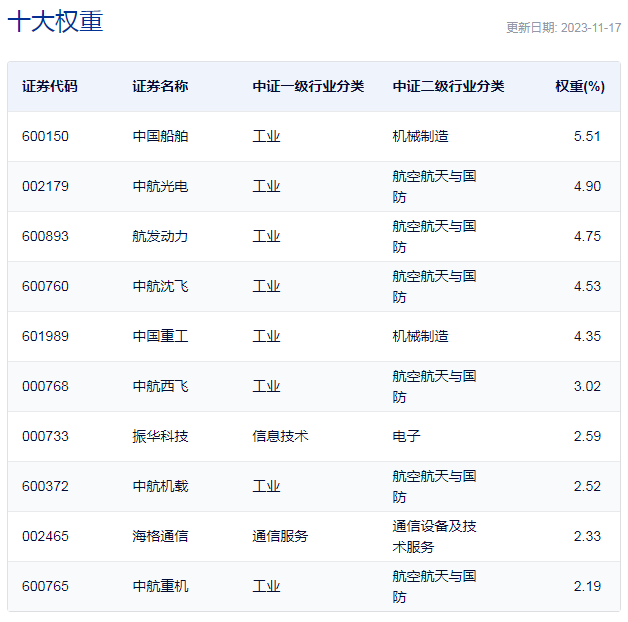Click weight value 2.33
This screenshot has width=628, height=622.
coord(587,536)
